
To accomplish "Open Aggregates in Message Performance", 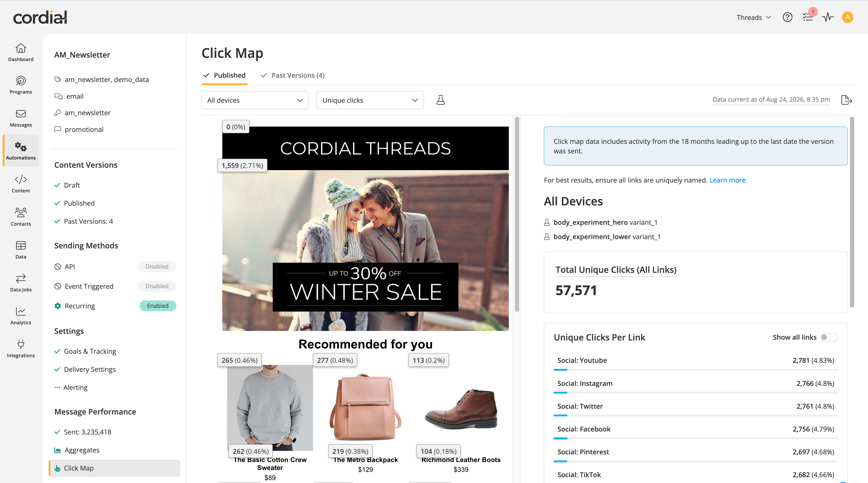I will 82,450.
